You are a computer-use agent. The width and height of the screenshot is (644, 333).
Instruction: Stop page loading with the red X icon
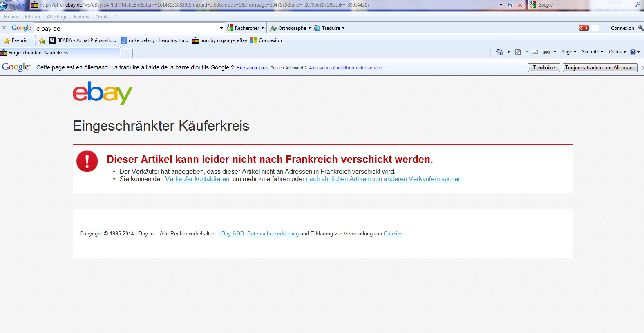click(x=520, y=5)
